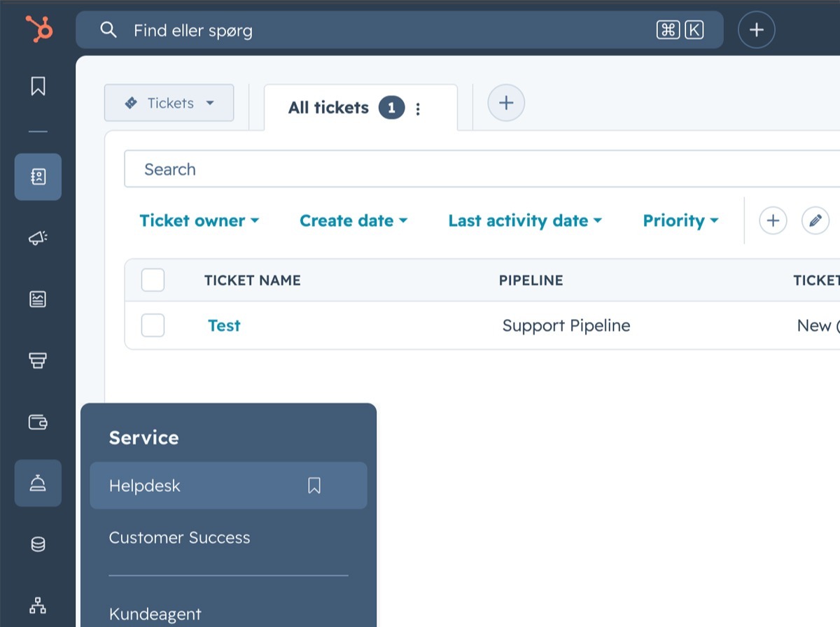The width and height of the screenshot is (840, 627).
Task: Open the Test ticket link
Action: (224, 325)
